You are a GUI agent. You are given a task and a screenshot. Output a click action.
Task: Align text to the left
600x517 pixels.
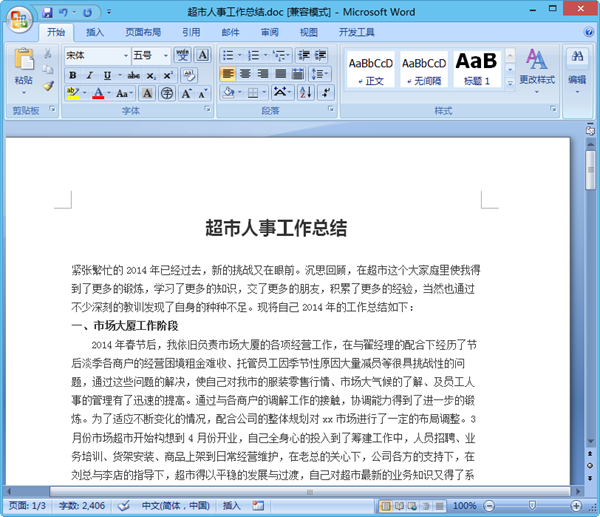click(x=228, y=73)
